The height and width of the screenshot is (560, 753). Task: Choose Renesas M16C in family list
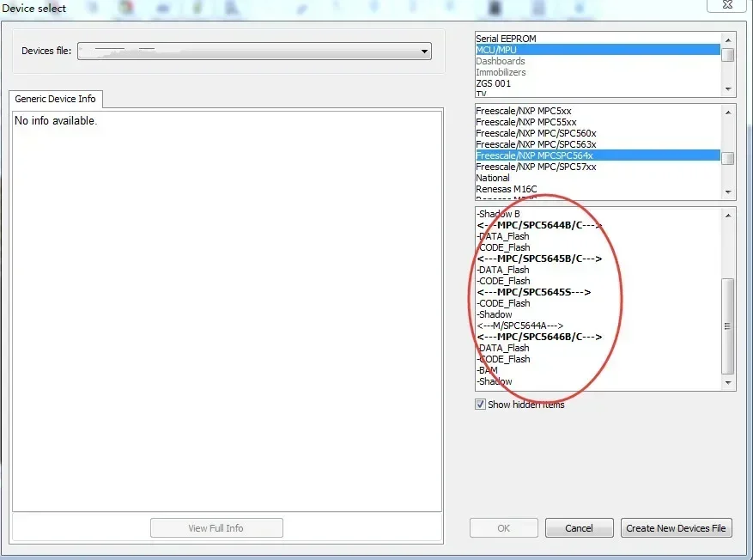click(x=598, y=189)
